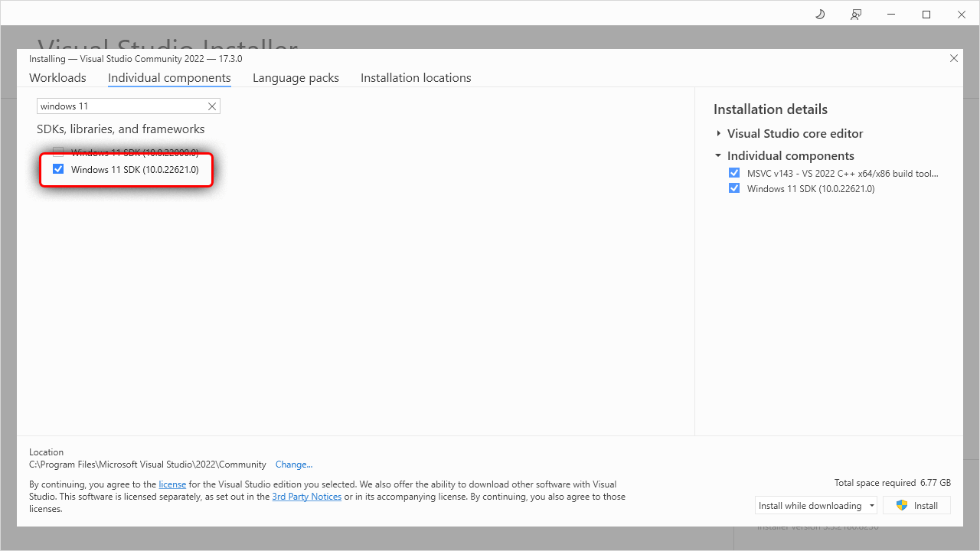Switch to dark theme using the moon icon
The width and height of the screenshot is (980, 551).
pos(819,14)
